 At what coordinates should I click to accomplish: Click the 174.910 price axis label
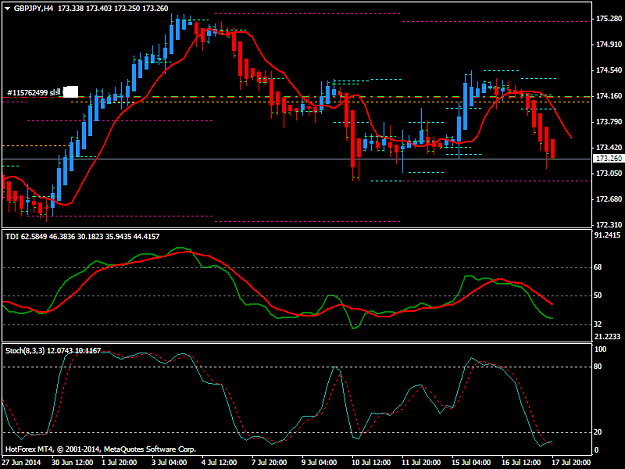click(609, 45)
